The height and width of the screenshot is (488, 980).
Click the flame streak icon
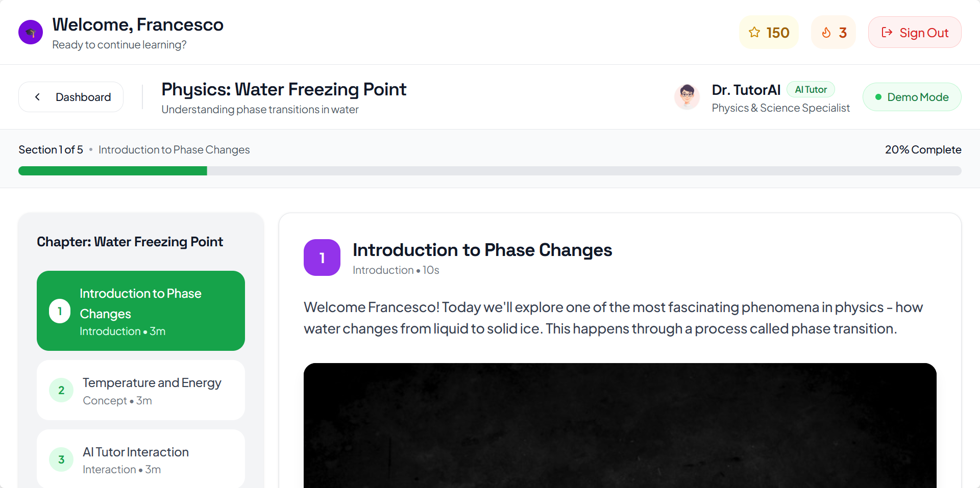point(826,33)
